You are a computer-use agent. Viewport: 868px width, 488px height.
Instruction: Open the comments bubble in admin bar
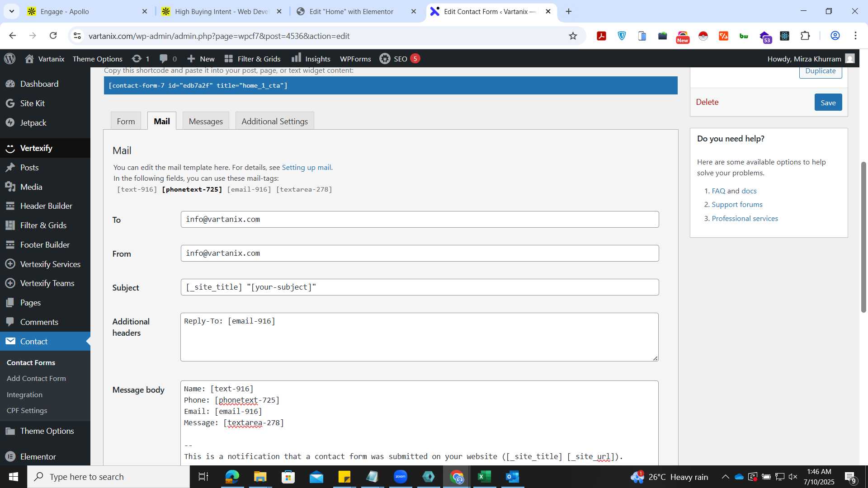point(168,59)
